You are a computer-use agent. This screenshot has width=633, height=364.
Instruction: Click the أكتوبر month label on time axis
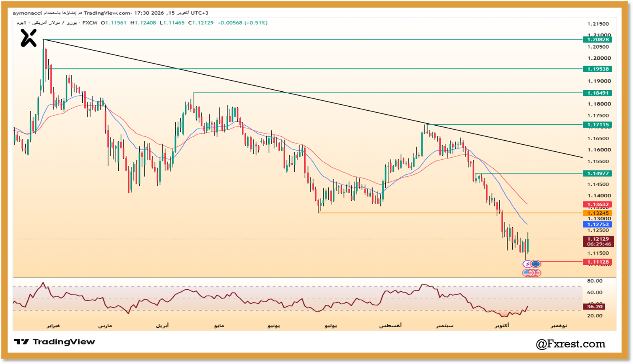pos(502,326)
